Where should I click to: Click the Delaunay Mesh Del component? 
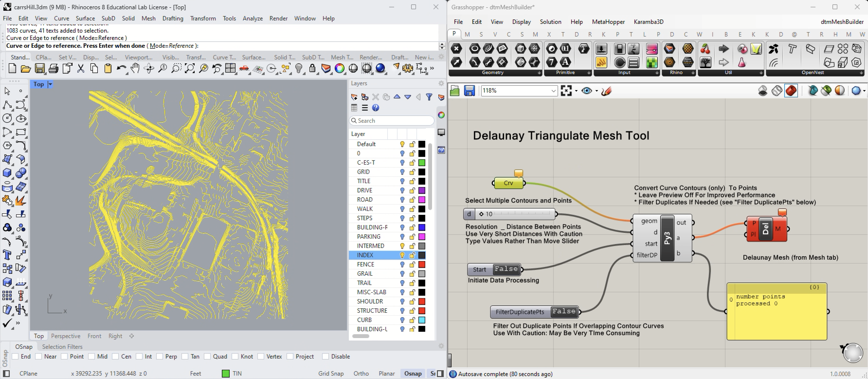(x=766, y=228)
